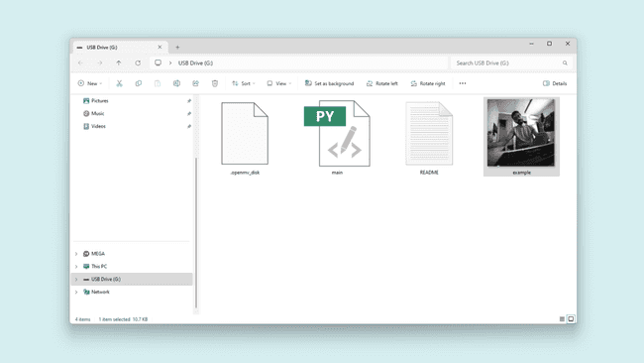Open the Sort dropdown

[244, 83]
